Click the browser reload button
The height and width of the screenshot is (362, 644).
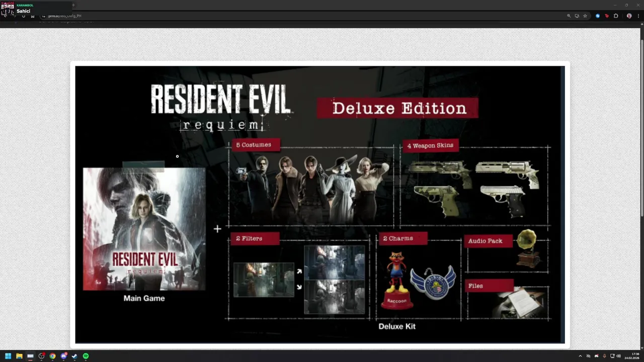pos(23,16)
